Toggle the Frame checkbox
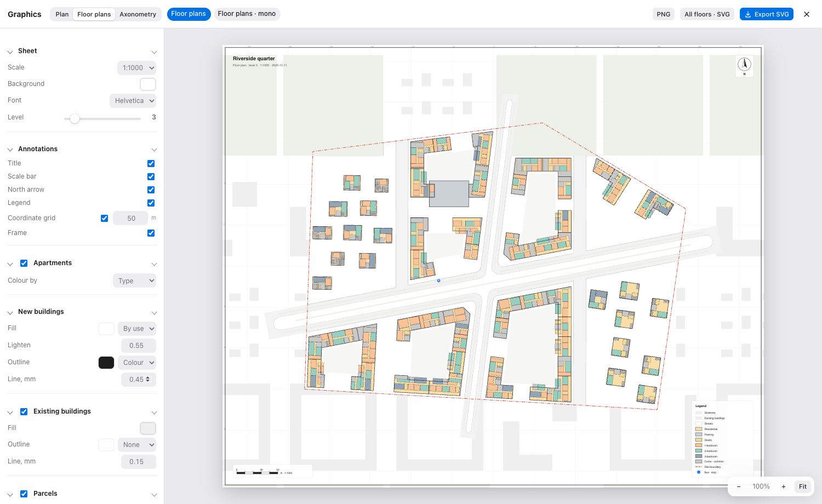822x504 pixels. [151, 233]
